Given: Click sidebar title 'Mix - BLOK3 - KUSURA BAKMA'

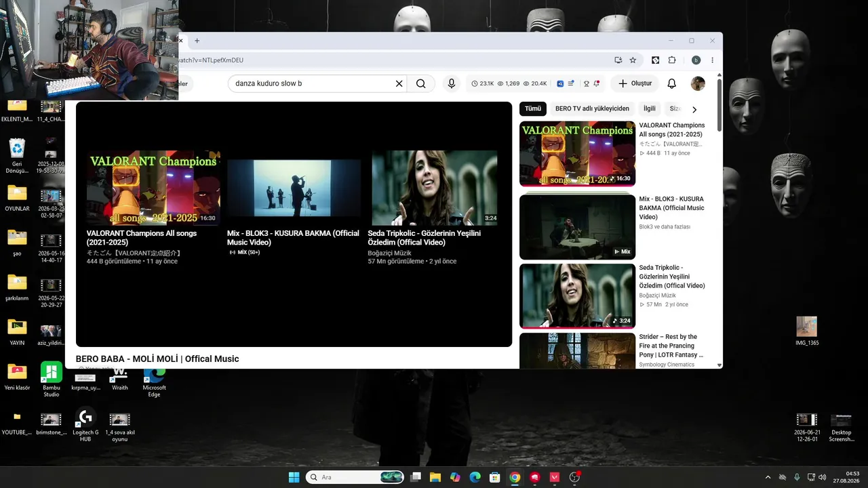Looking at the screenshot, I should tap(672, 208).
